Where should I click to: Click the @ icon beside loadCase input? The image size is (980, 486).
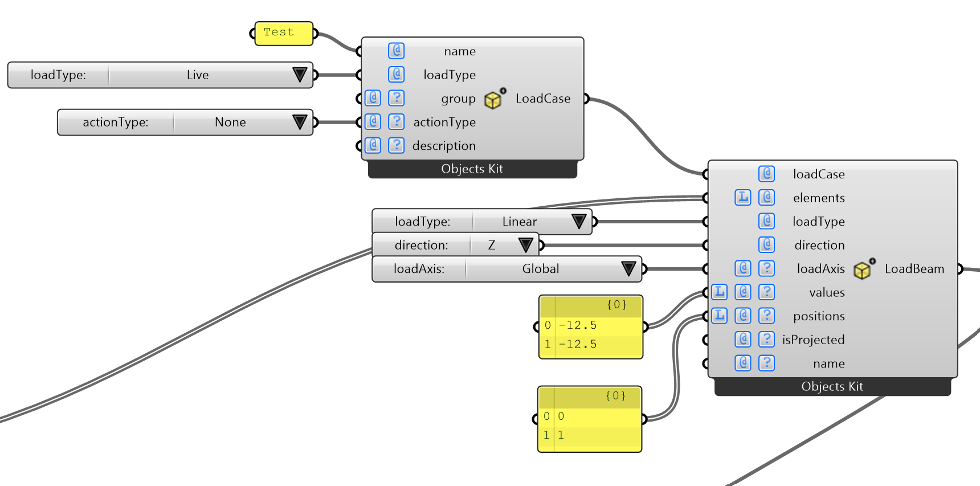766,174
